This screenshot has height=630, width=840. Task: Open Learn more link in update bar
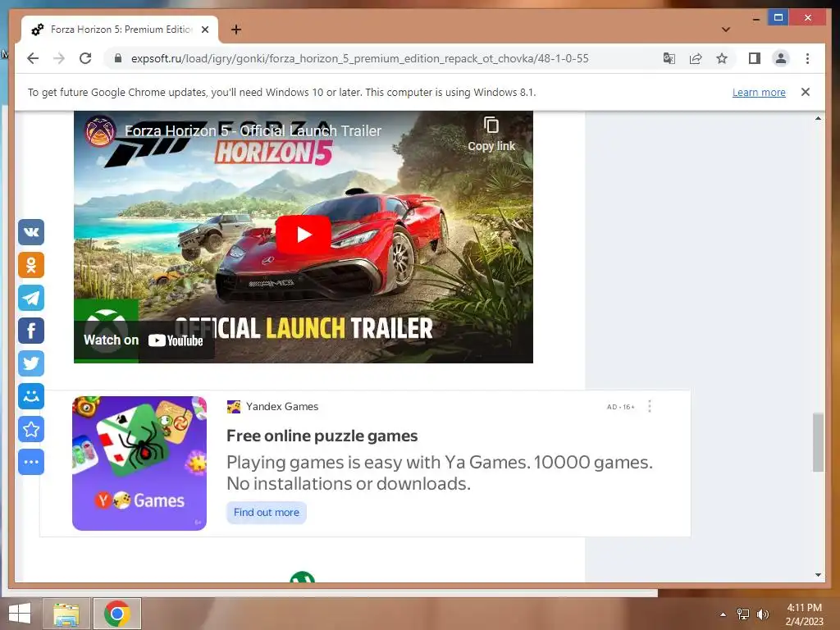[759, 92]
